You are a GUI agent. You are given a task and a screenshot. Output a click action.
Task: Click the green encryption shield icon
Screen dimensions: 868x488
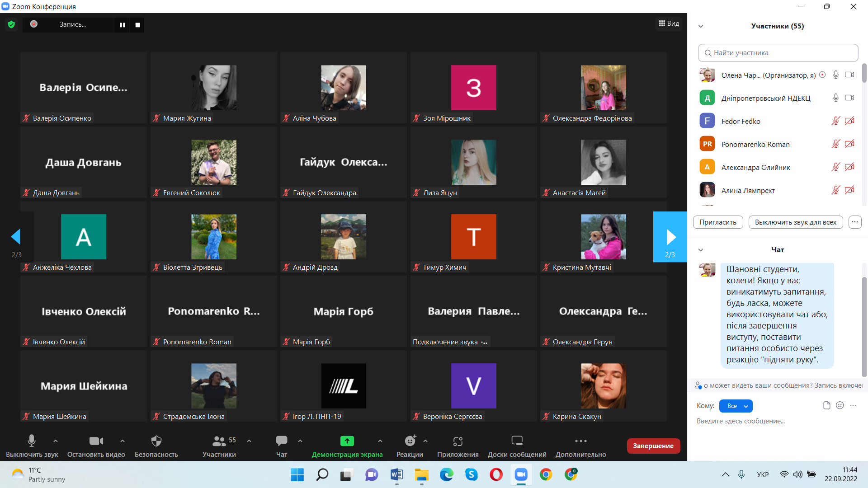[x=11, y=24]
